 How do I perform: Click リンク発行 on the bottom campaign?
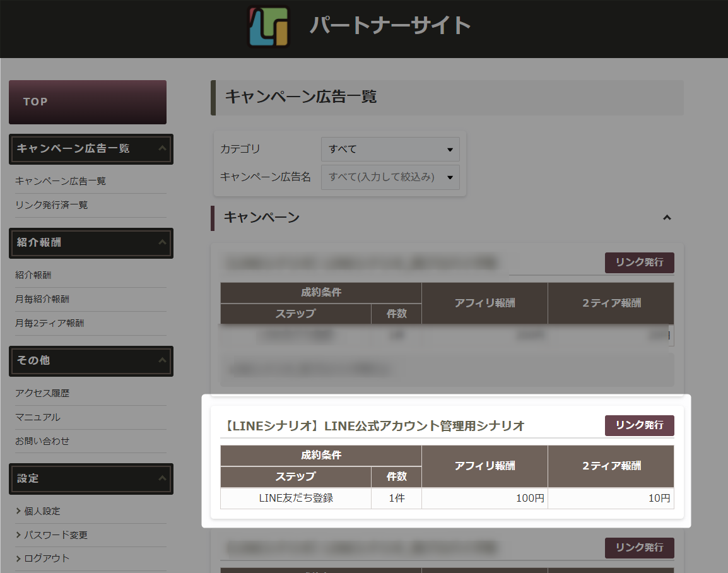point(639,548)
